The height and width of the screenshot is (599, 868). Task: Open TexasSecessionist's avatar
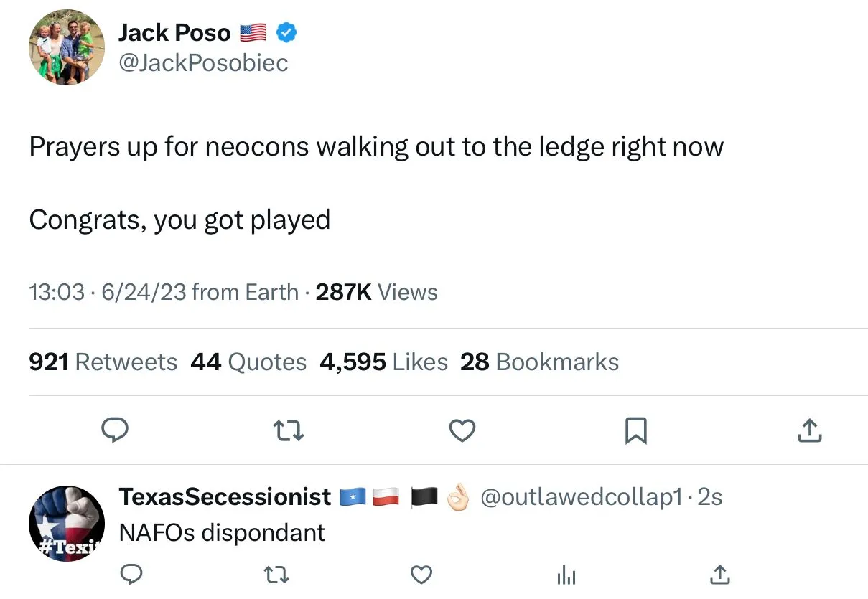tap(67, 524)
